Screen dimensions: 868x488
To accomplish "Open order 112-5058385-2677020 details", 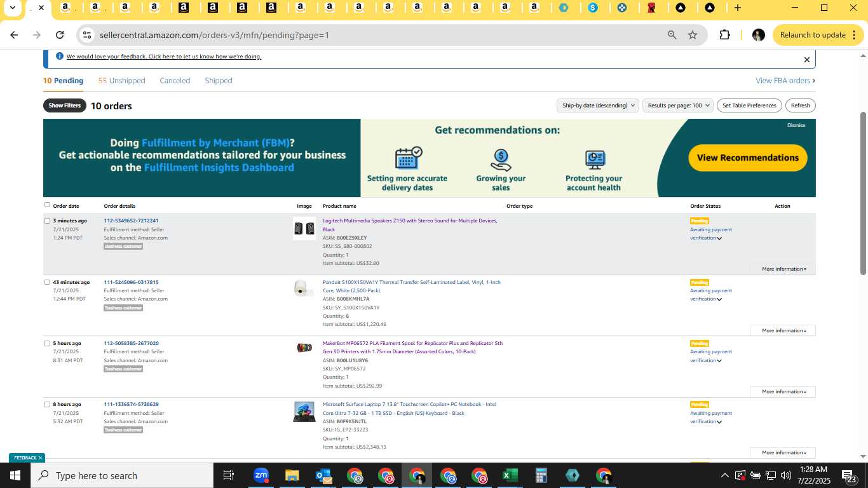I will coord(132,343).
